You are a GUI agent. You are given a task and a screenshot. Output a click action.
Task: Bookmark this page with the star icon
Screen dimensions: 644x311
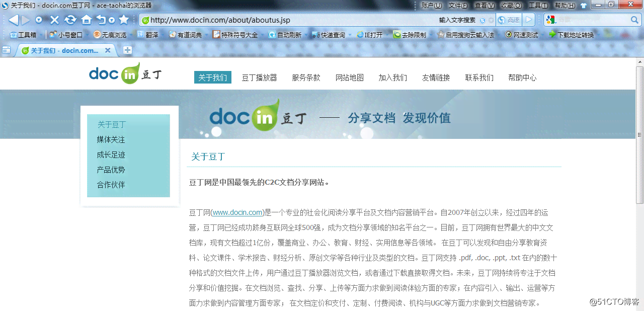[124, 20]
